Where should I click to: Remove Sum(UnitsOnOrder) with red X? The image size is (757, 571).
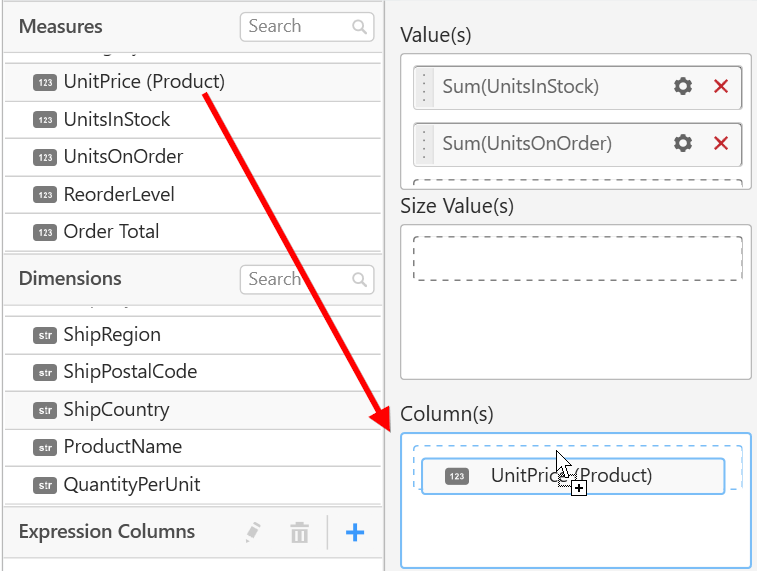click(x=721, y=144)
